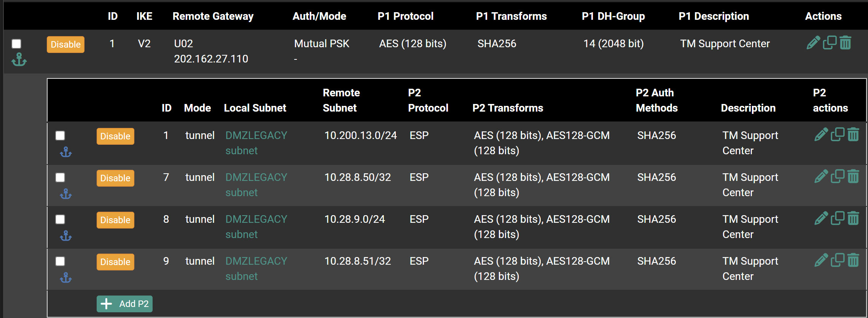
Task: Disable P2 entry for 10.28.8.50/32
Action: pos(115,178)
